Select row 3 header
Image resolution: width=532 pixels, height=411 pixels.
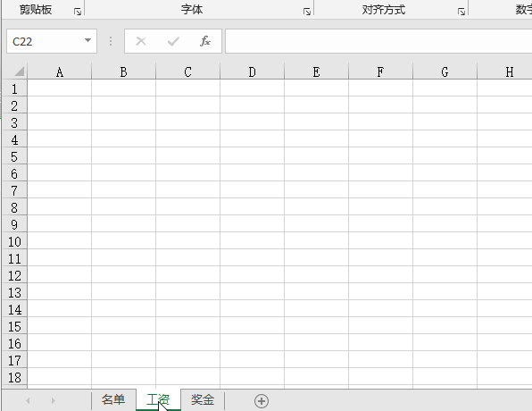click(x=14, y=122)
